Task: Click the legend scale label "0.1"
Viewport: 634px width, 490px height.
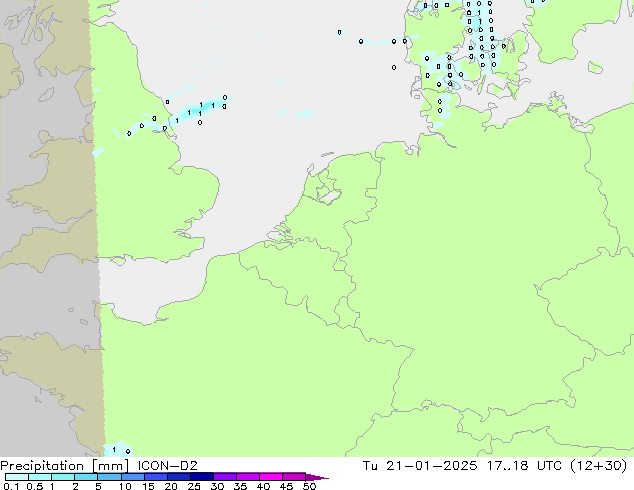Action: (x=11, y=486)
